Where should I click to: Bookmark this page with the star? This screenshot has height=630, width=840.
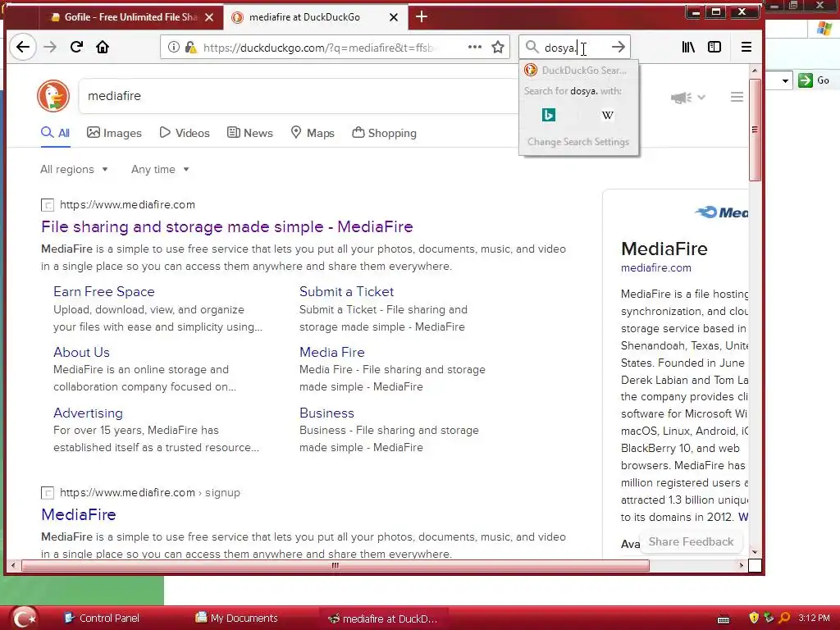[498, 47]
